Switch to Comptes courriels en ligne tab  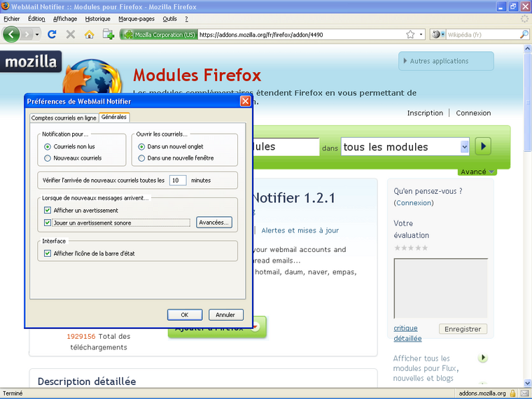pos(64,118)
